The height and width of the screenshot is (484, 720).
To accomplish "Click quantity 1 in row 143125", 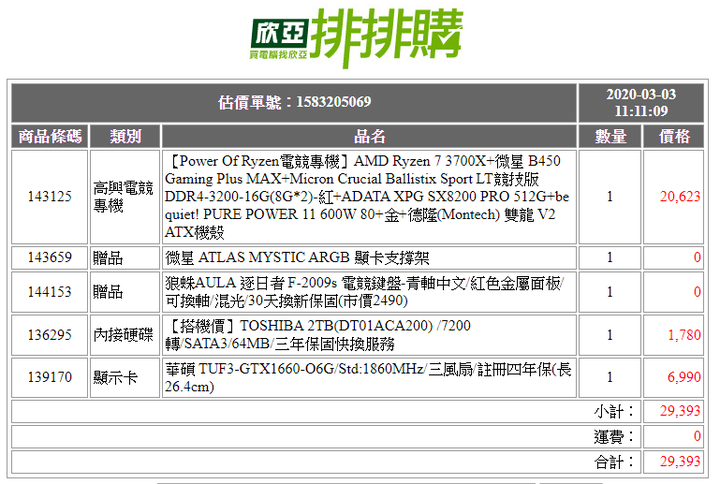I will coord(610,197).
